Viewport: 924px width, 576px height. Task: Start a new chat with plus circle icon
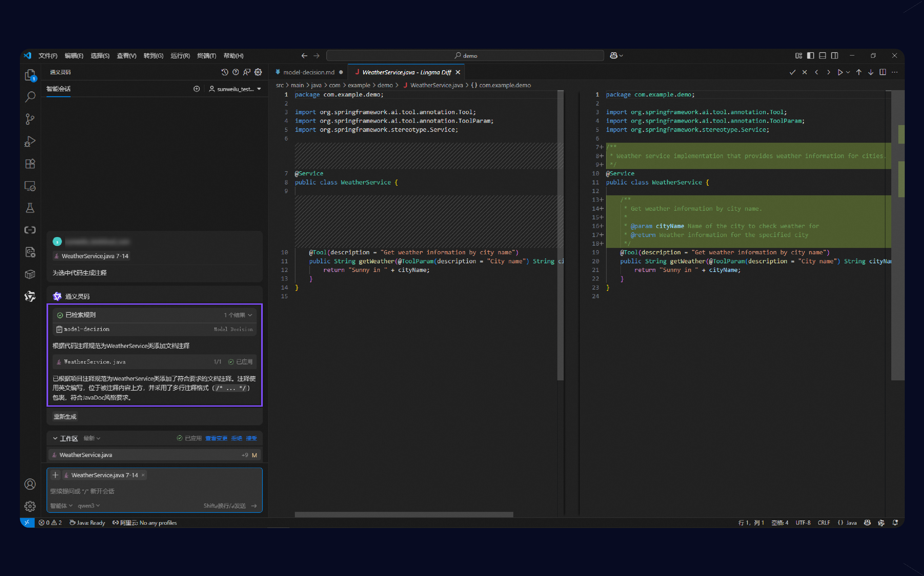coord(197,89)
